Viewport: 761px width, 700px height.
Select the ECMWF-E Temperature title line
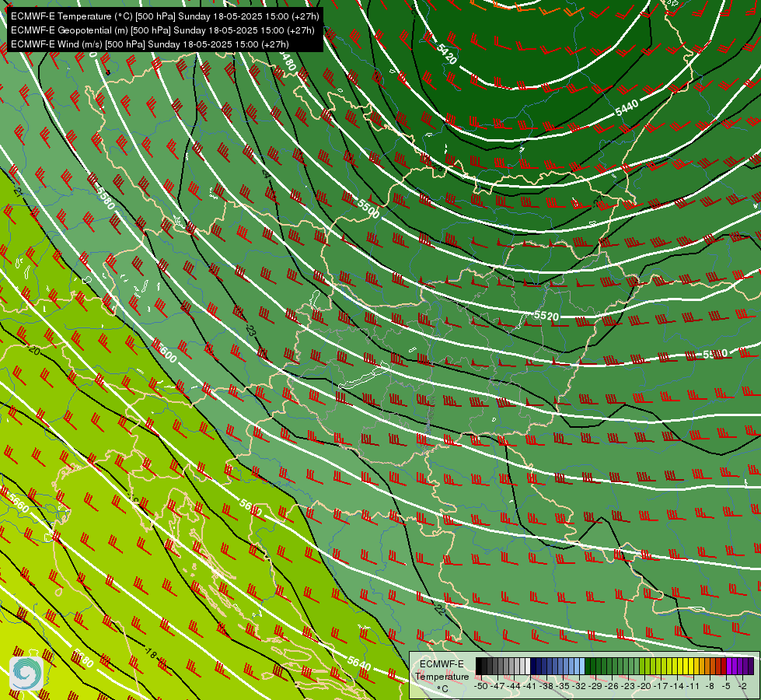[165, 16]
